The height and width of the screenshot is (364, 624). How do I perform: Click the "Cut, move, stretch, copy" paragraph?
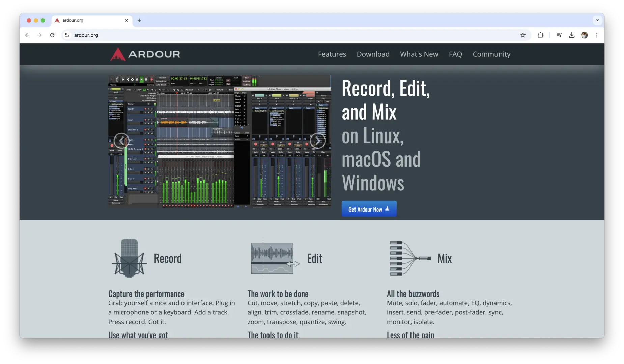pos(307,312)
